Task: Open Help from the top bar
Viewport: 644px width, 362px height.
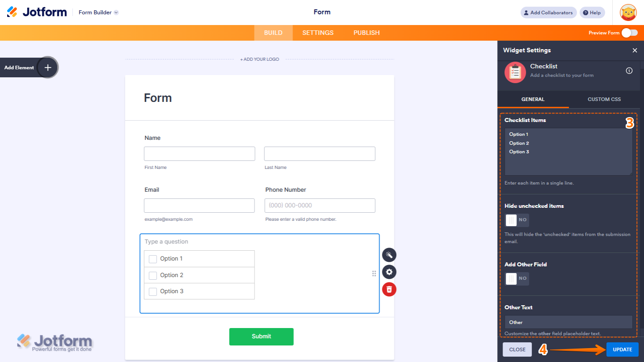Action: [592, 12]
